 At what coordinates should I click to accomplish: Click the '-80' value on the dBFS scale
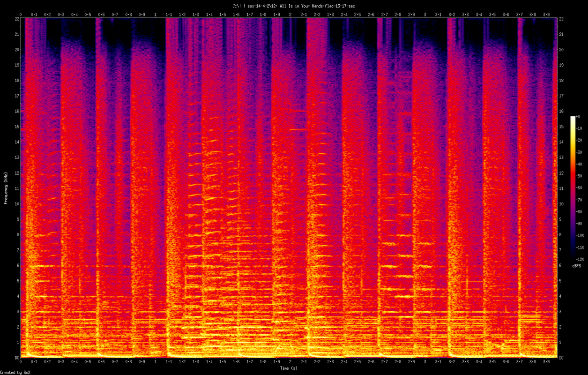click(580, 211)
